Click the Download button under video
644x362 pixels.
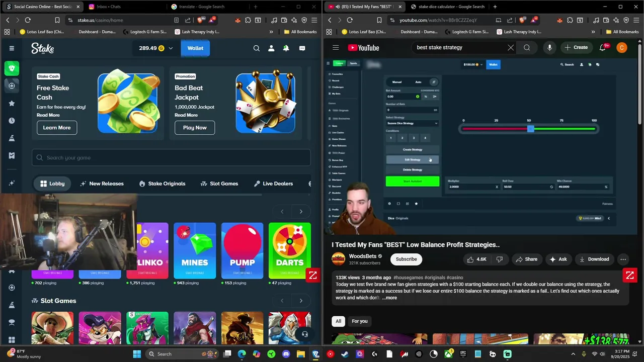click(594, 259)
